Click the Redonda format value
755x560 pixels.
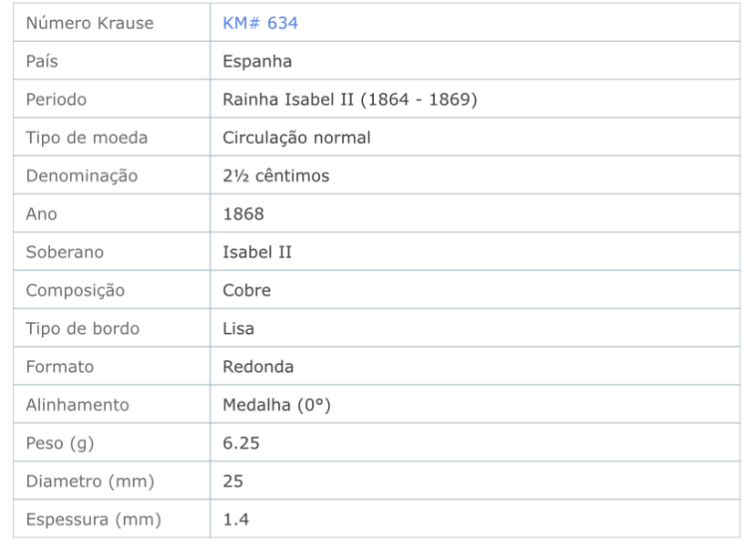(x=258, y=367)
